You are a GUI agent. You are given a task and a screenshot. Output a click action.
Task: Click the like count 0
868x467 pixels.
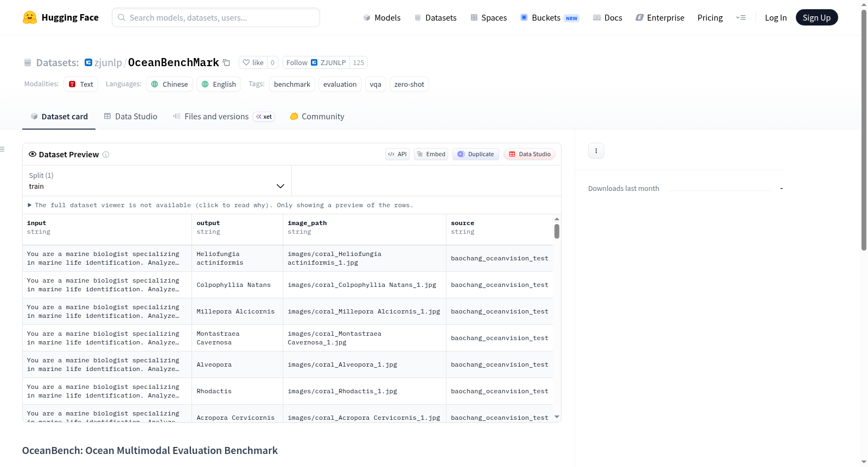click(x=272, y=62)
